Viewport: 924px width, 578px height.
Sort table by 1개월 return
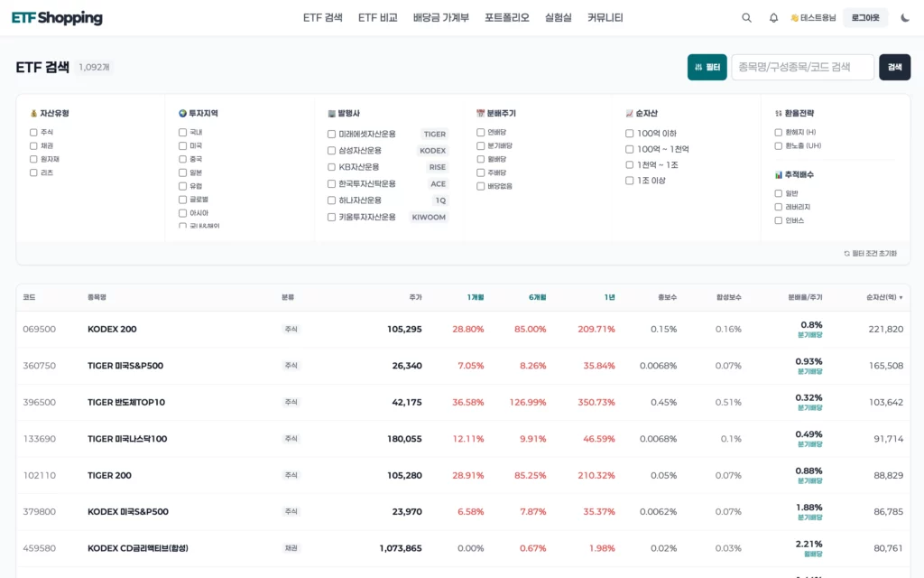coord(476,297)
